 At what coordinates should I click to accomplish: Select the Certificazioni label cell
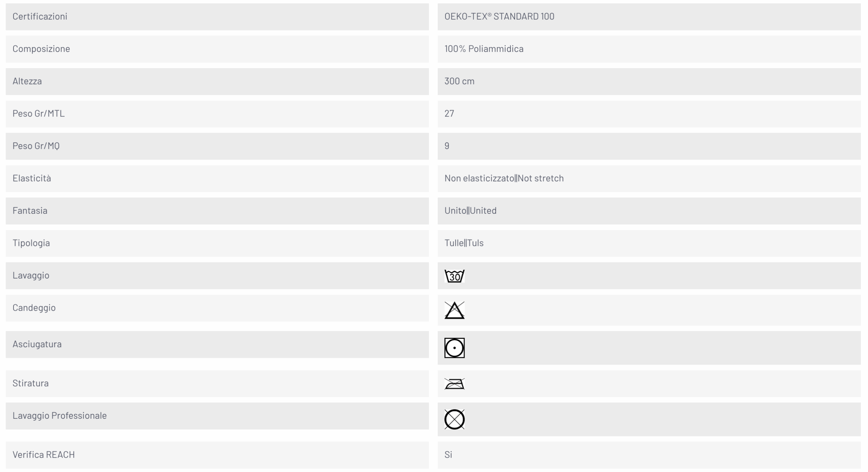(217, 17)
